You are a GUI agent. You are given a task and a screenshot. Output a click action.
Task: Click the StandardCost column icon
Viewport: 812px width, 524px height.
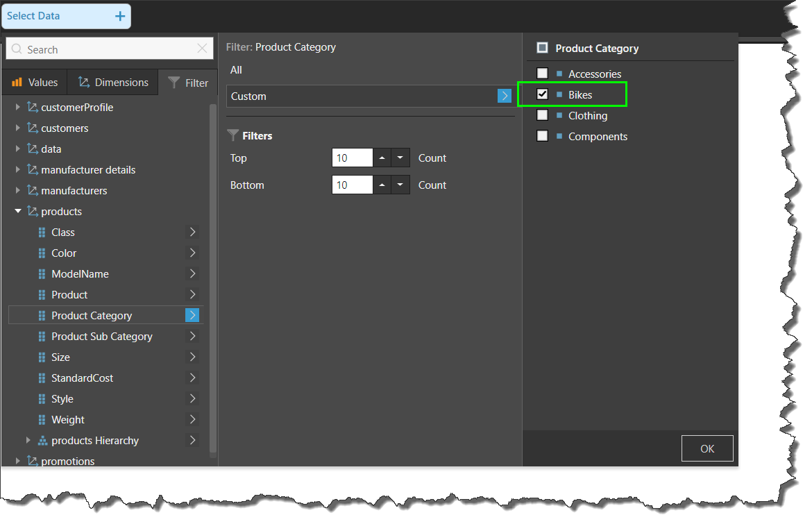(x=42, y=378)
